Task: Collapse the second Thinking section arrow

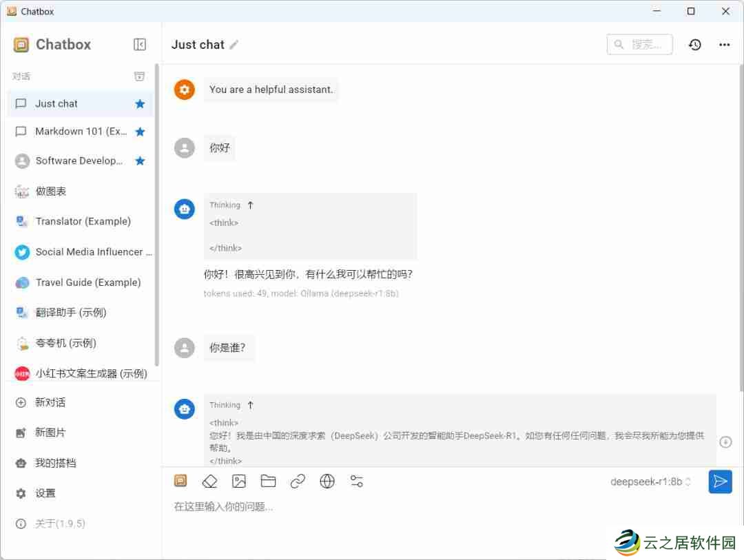Action: 250,405
